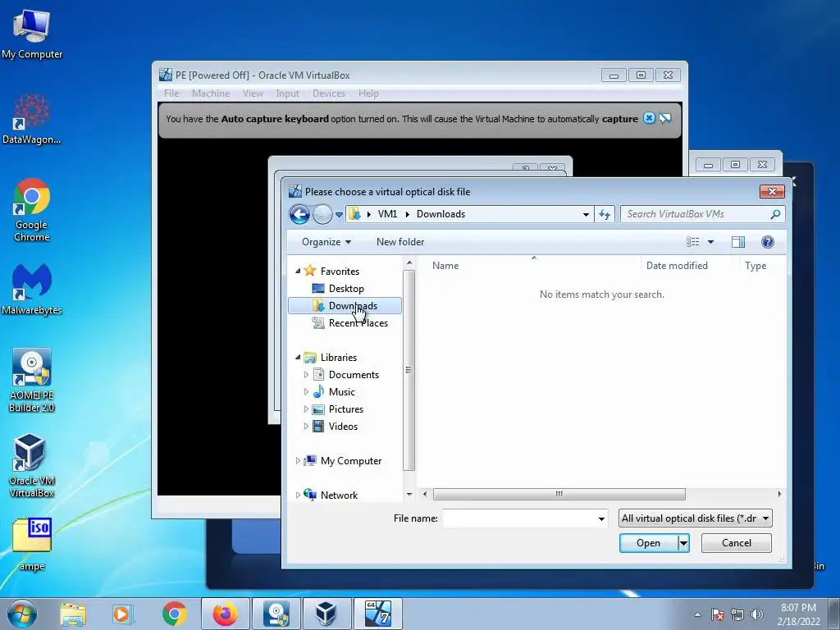This screenshot has height=630, width=840.
Task: Click the navigation pane vertical scrollbar
Action: coord(409,370)
